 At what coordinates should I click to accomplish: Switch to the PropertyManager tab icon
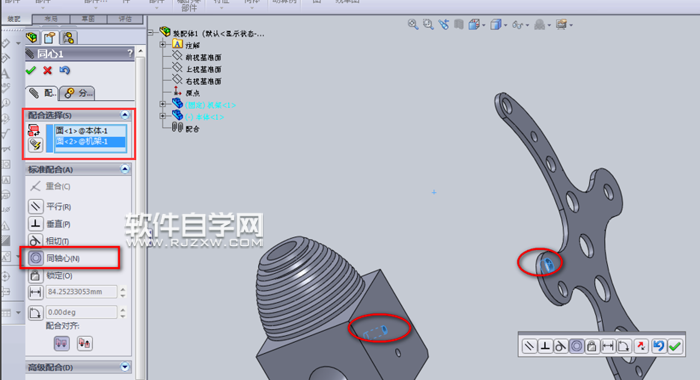point(50,38)
